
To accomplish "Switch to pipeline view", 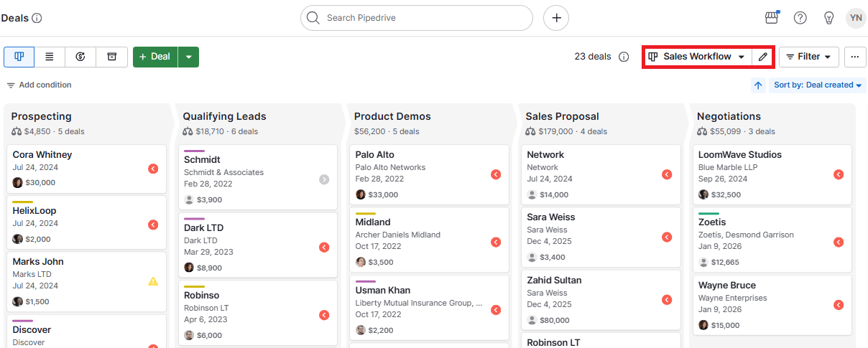I will click(19, 57).
